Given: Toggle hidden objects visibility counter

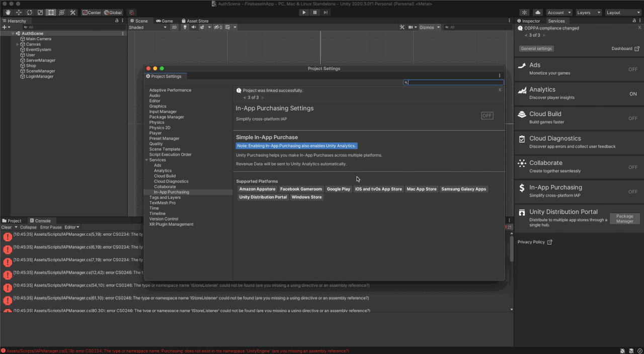Looking at the screenshot, I should (218, 27).
